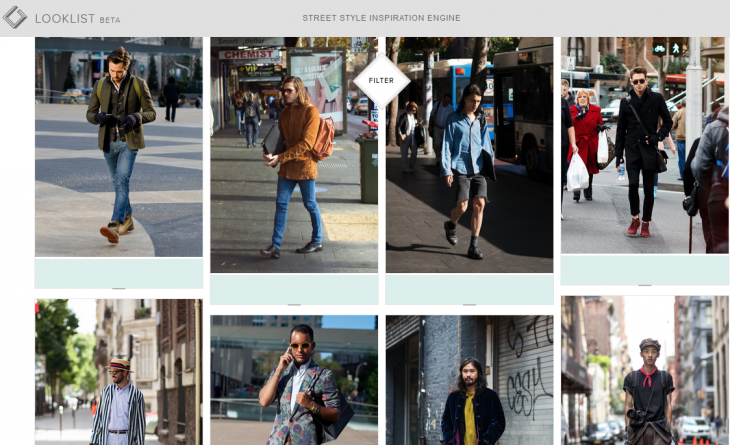
Task: Click the LOOKLIST beta title text
Action: 78,19
